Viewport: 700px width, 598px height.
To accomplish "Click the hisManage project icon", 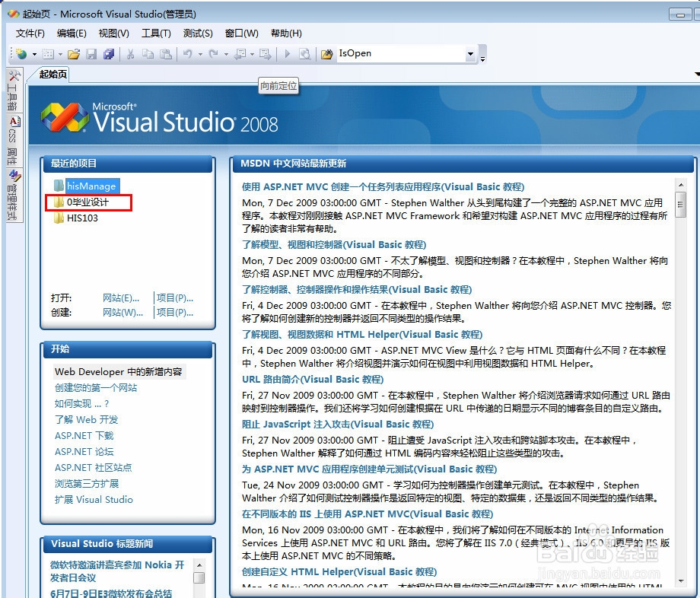I will [x=59, y=186].
